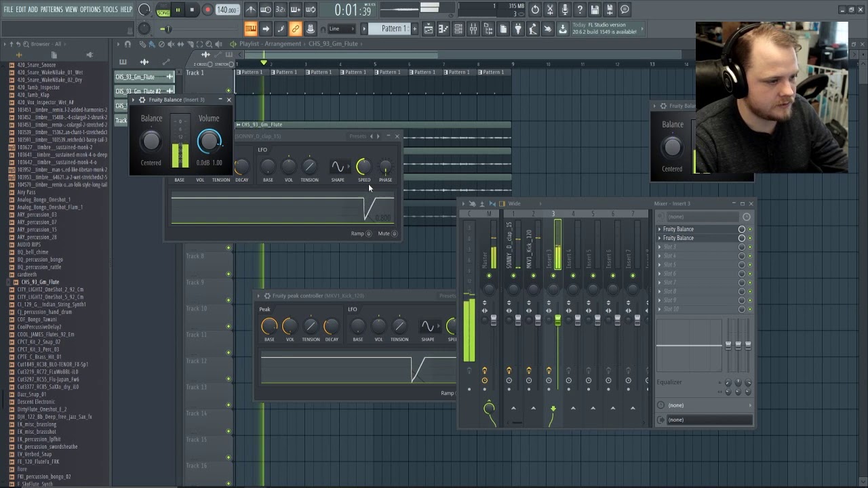This screenshot has height=488, width=868.
Task: Open the Fruity Balance Insert 3 gear settings
Action: pos(142,100)
